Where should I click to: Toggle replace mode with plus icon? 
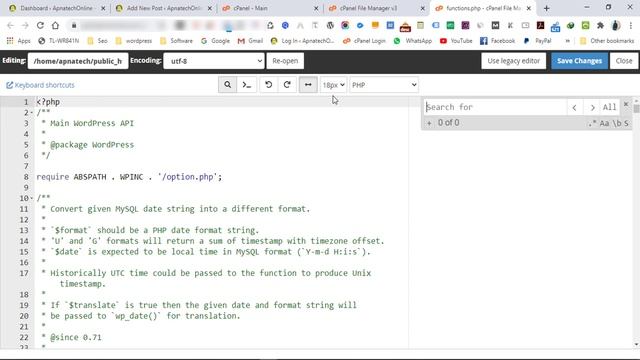coord(429,123)
